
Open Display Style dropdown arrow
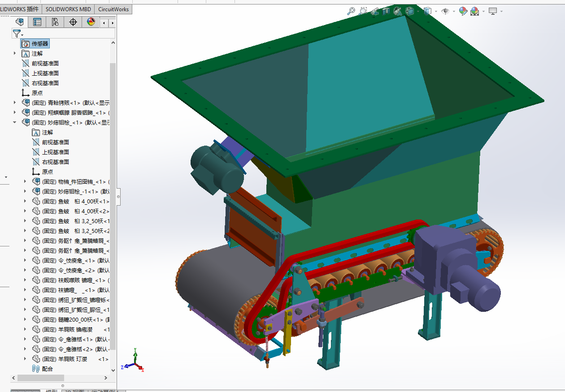click(435, 12)
